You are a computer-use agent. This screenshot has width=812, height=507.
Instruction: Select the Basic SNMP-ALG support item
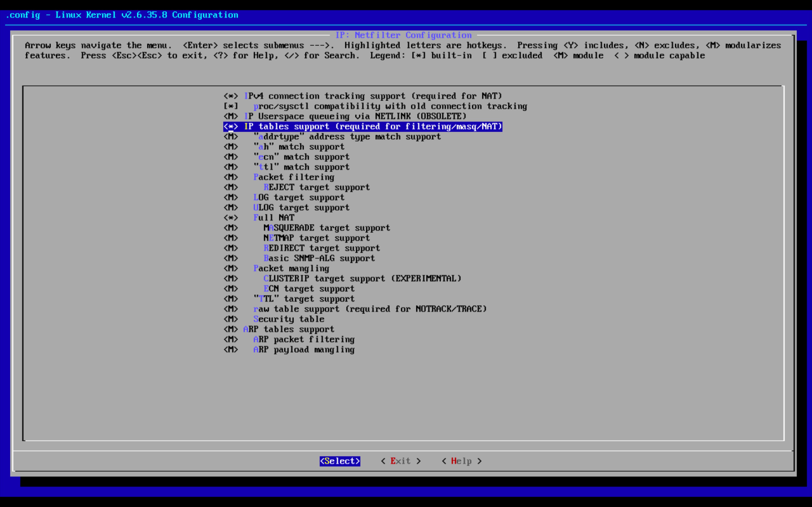click(319, 258)
